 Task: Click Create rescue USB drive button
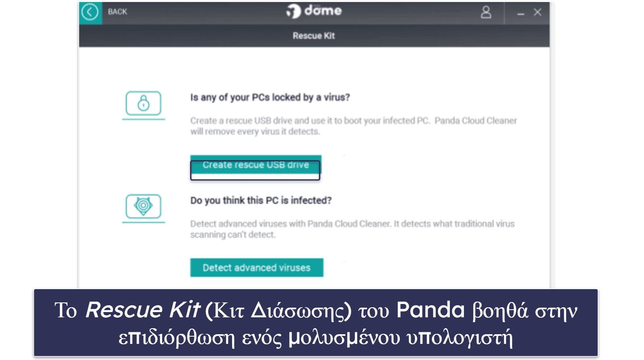click(x=256, y=165)
